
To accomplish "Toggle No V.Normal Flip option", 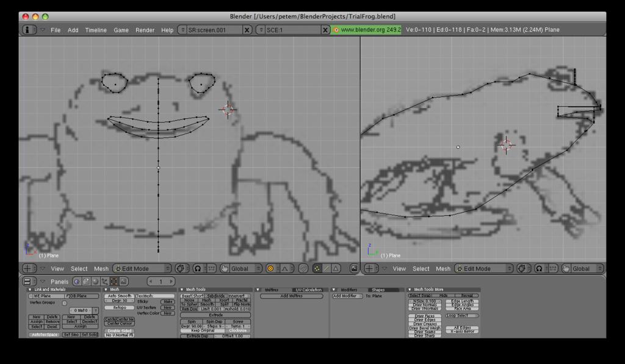I will click(120, 335).
